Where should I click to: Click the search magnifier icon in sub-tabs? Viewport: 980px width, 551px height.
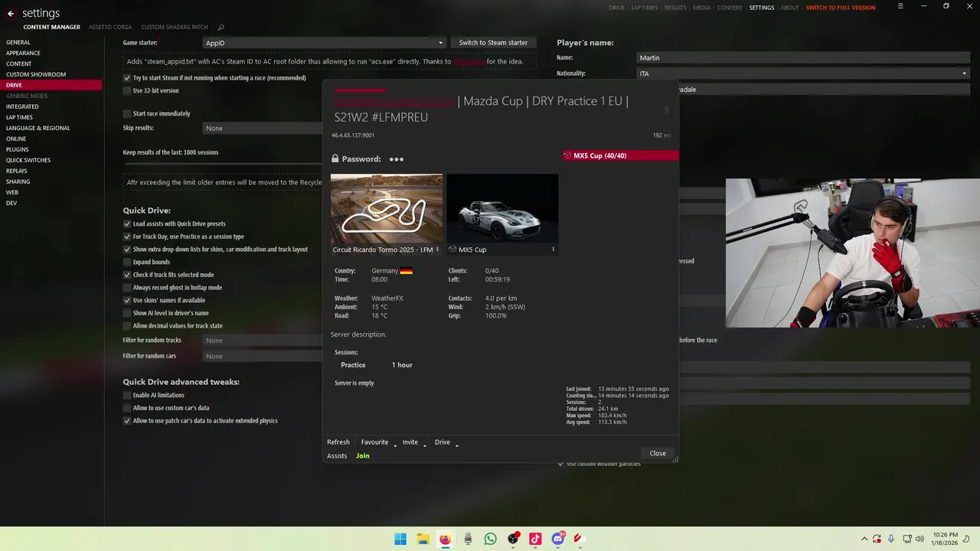[x=221, y=28]
